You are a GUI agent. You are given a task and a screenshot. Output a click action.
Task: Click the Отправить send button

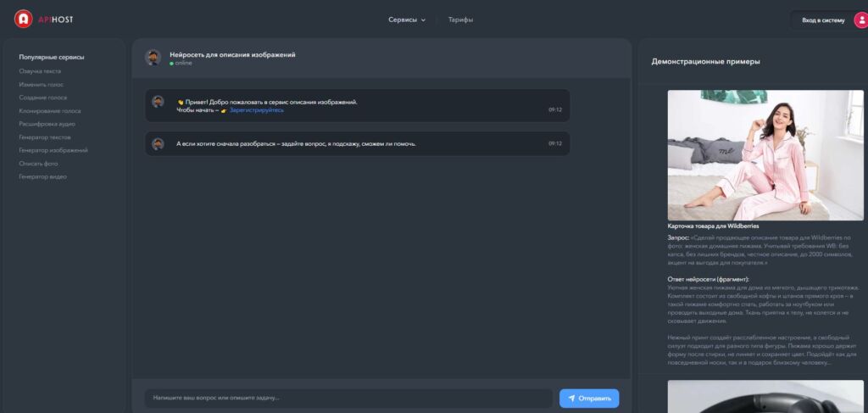(589, 399)
